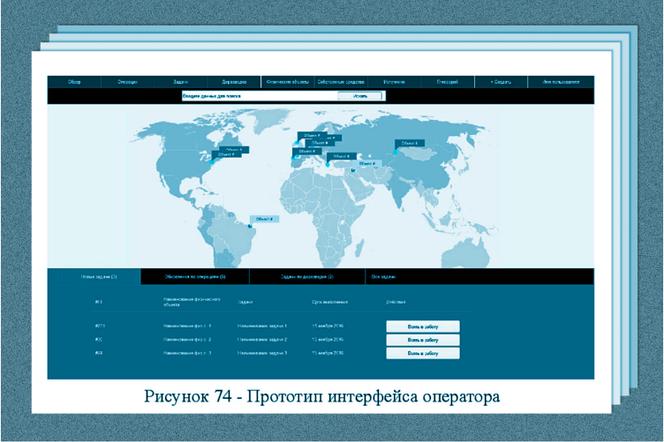
Task: Click Взять в работу for the third task
Action: point(422,353)
